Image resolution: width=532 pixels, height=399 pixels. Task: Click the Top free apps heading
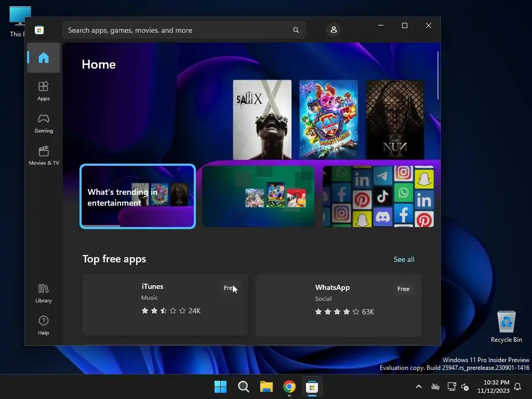click(x=114, y=259)
